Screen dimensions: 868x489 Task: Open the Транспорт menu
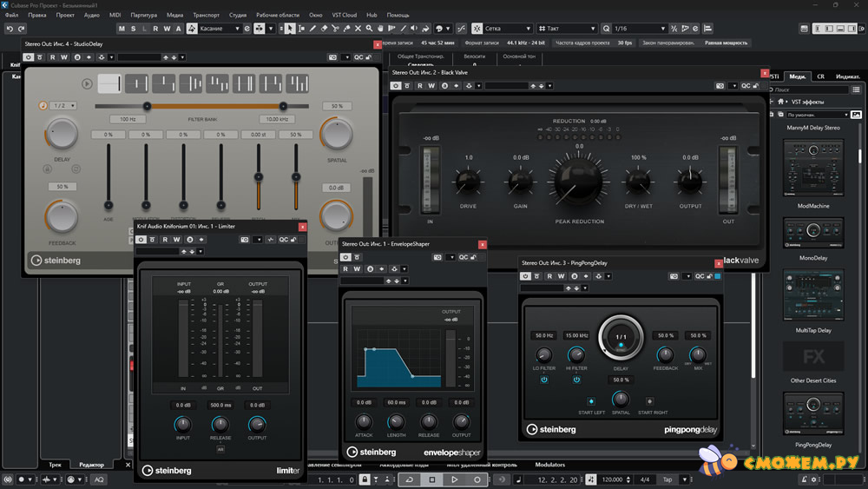pyautogui.click(x=206, y=15)
